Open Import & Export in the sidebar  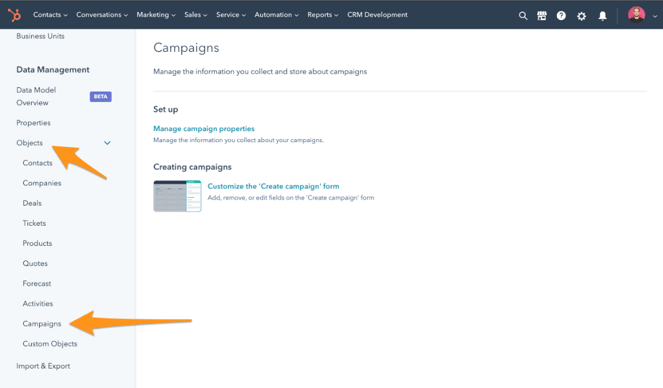pyautogui.click(x=43, y=366)
